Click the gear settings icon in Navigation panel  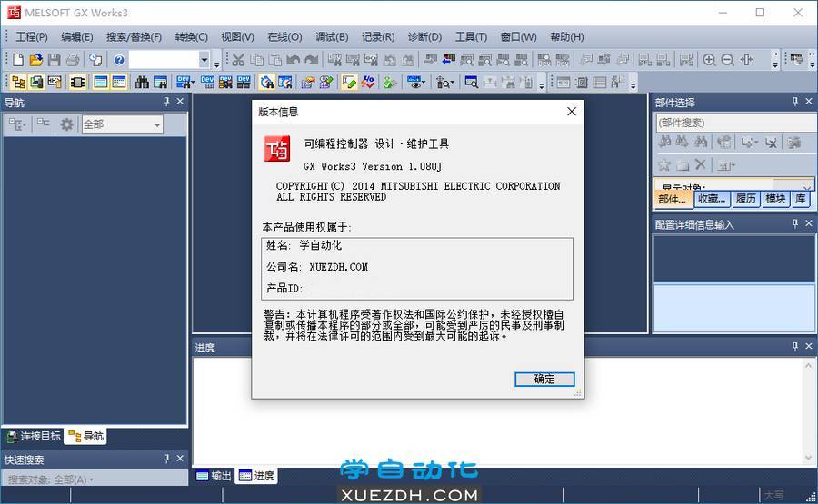click(66, 124)
